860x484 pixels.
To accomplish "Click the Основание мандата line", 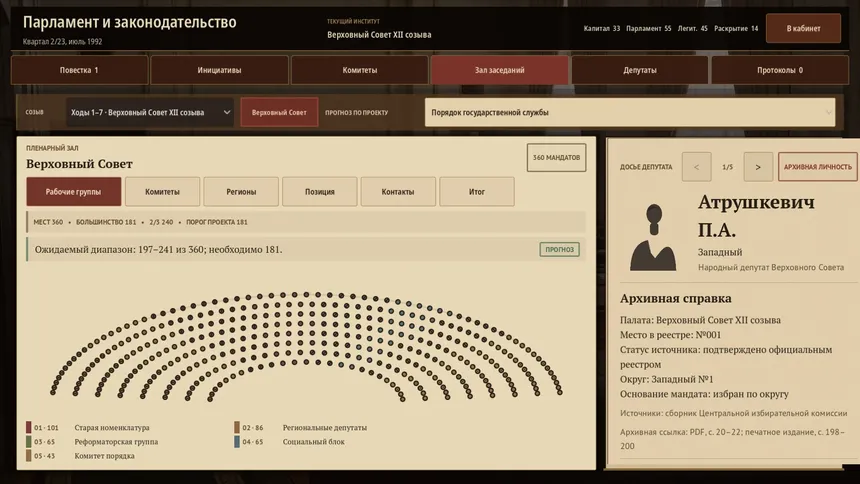I will (704, 394).
